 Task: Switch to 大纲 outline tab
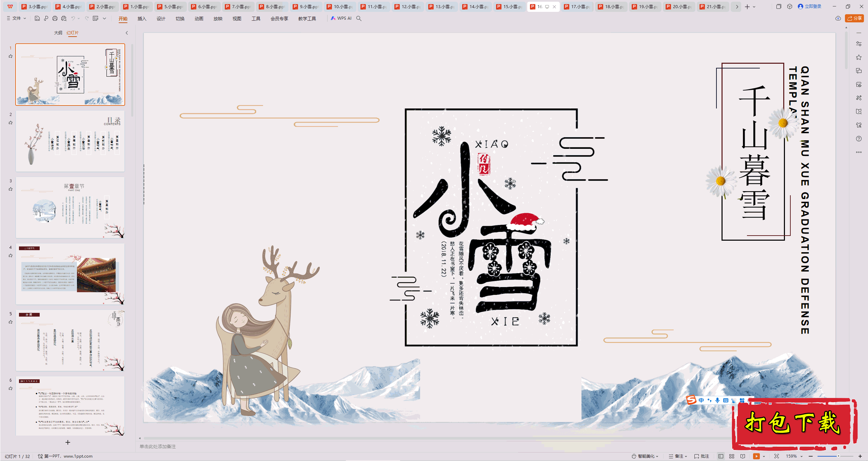pyautogui.click(x=58, y=33)
